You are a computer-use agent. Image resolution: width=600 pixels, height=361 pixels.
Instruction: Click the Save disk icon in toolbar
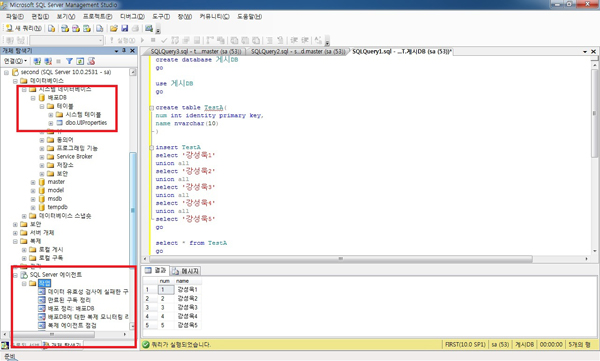click(x=124, y=28)
